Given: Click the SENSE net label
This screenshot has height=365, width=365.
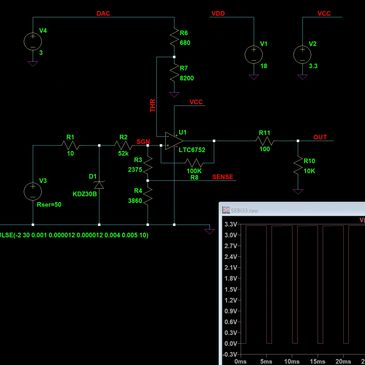Looking at the screenshot, I should [223, 177].
